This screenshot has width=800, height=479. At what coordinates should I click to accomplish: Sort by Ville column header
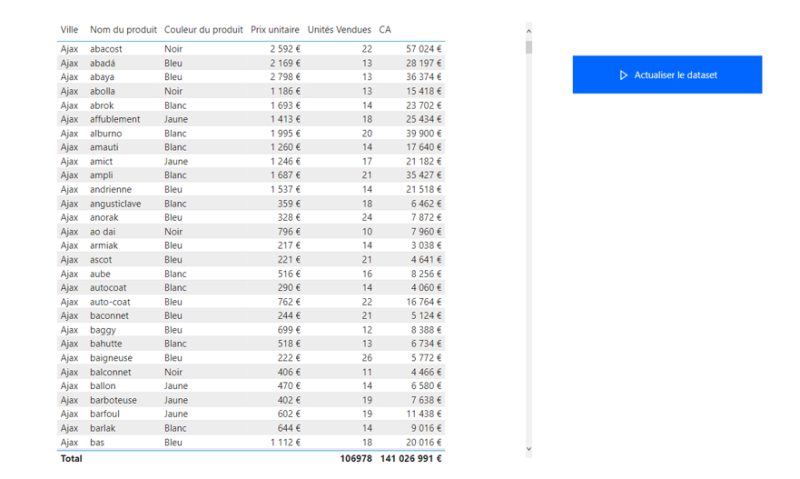click(69, 30)
